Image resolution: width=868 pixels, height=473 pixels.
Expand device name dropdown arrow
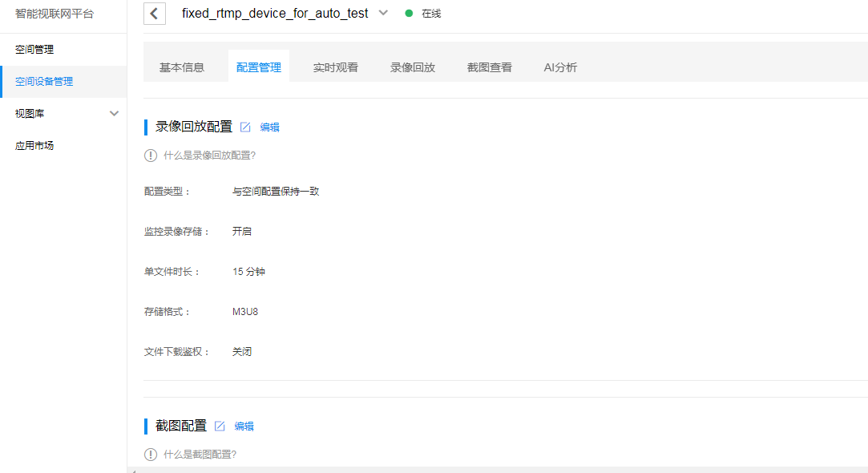click(383, 13)
